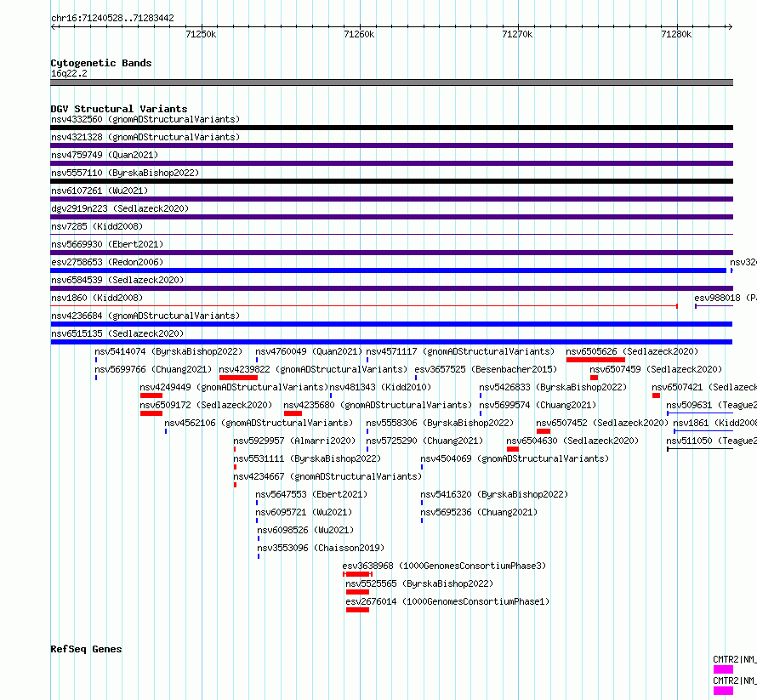Open nsv4760049 (Quan2021) label

point(309,351)
